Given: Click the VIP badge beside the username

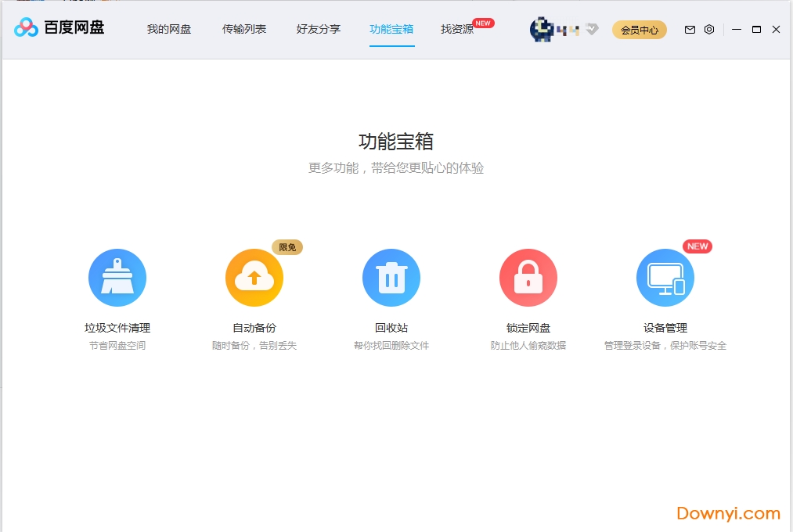Looking at the screenshot, I should click(591, 30).
